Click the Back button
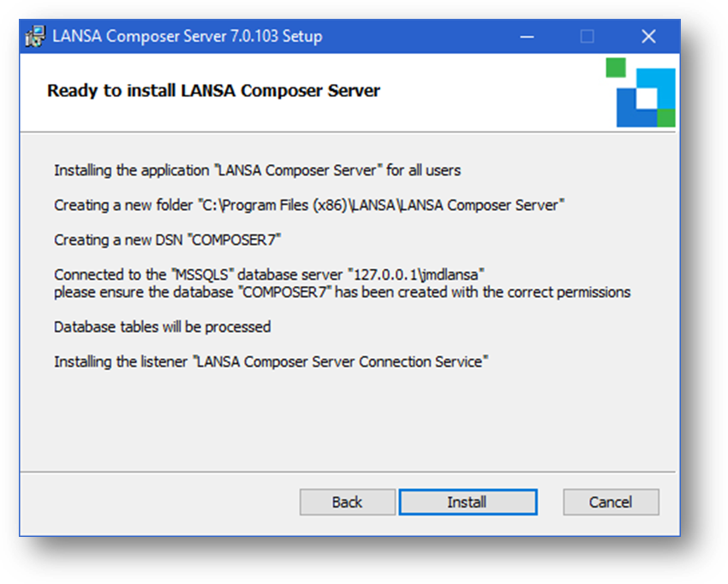The image size is (728, 584). click(x=347, y=502)
